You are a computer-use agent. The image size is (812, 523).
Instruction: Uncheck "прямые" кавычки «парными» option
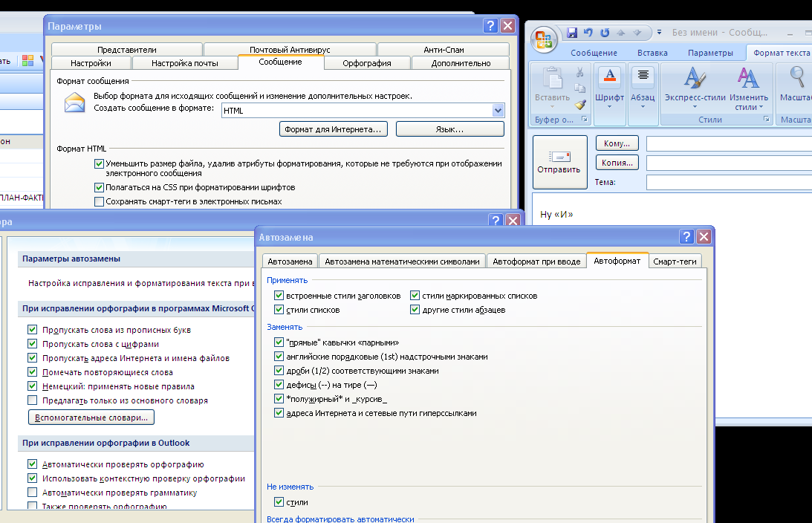[279, 342]
